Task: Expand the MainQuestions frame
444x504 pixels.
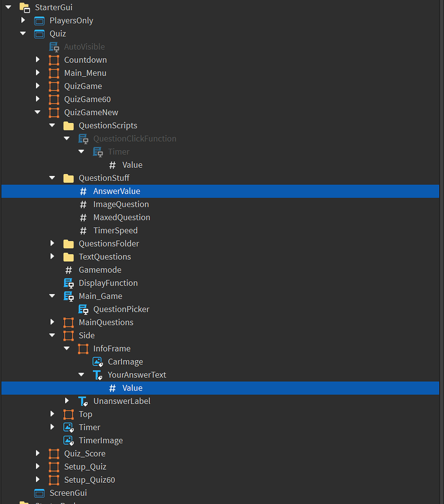Action: (x=52, y=322)
